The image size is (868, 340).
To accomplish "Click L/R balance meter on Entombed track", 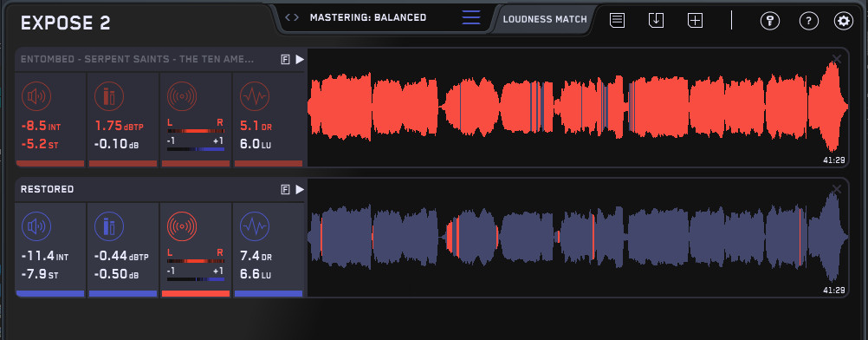I will coord(196,131).
